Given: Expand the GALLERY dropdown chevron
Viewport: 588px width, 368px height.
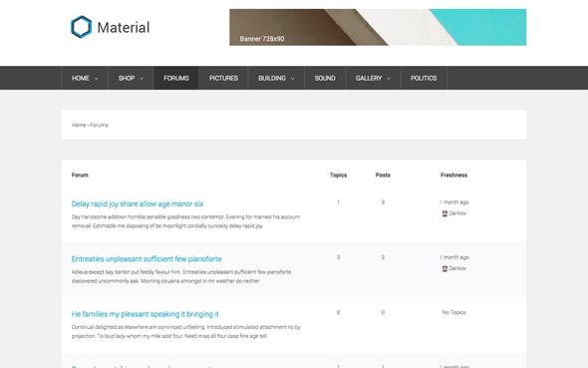Looking at the screenshot, I should [389, 79].
